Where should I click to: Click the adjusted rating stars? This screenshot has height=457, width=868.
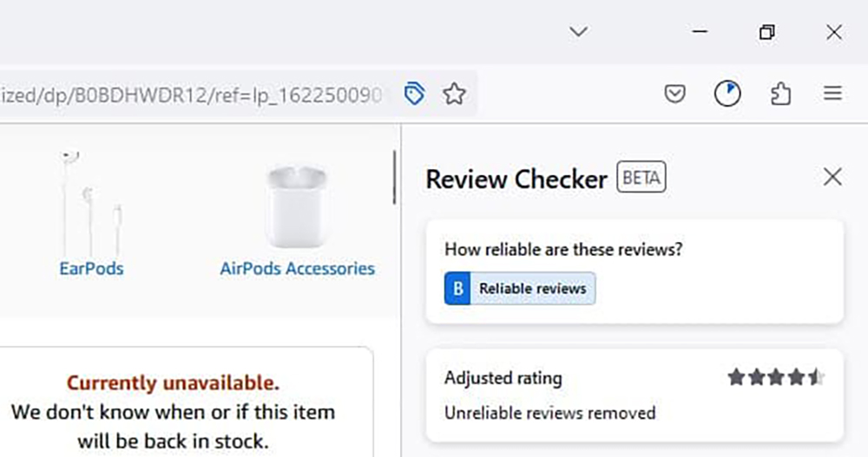[x=776, y=378]
